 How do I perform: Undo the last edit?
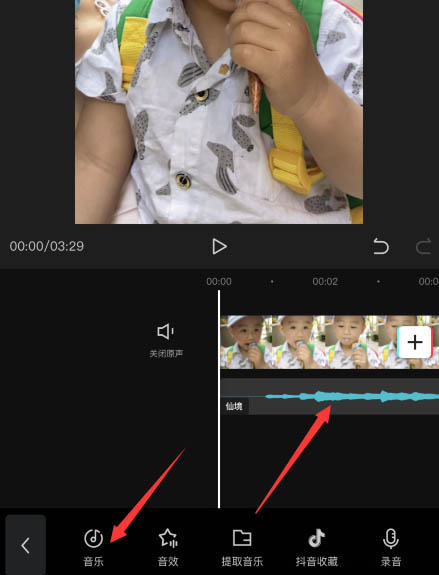pyautogui.click(x=380, y=246)
